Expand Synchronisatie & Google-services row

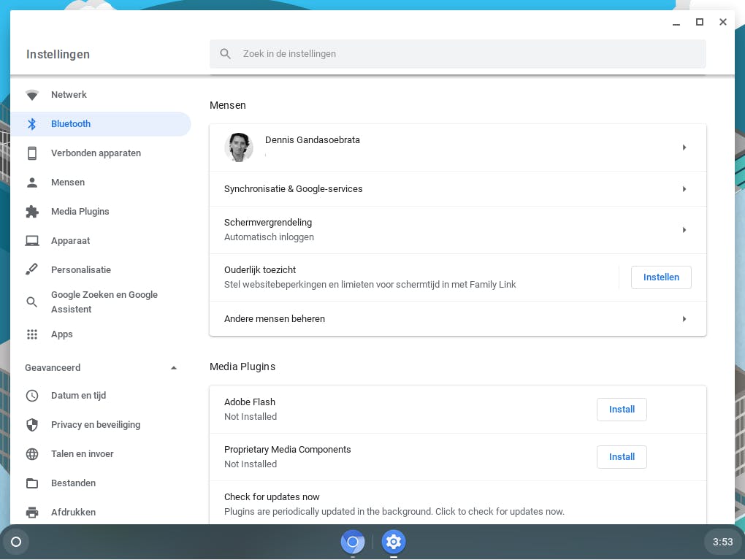coord(684,189)
